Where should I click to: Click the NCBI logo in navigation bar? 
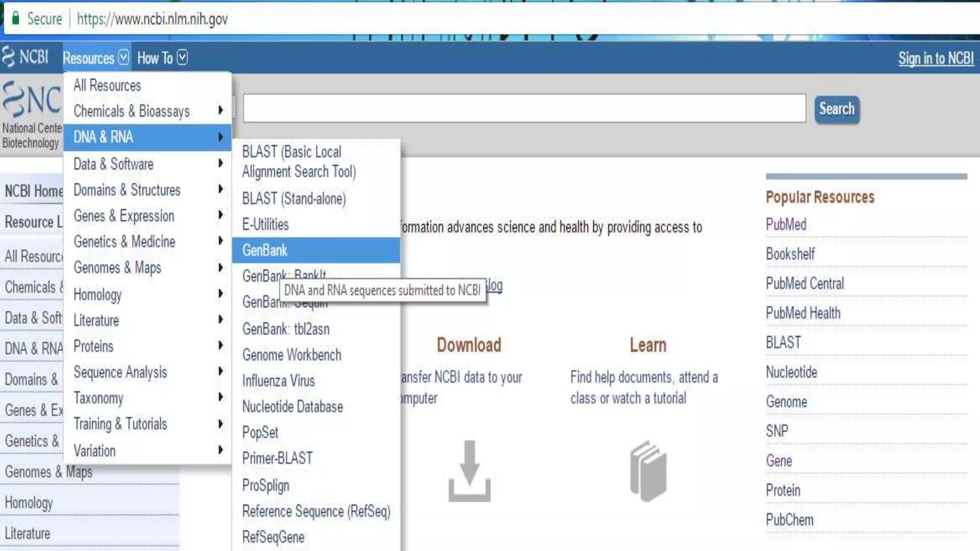click(x=25, y=57)
